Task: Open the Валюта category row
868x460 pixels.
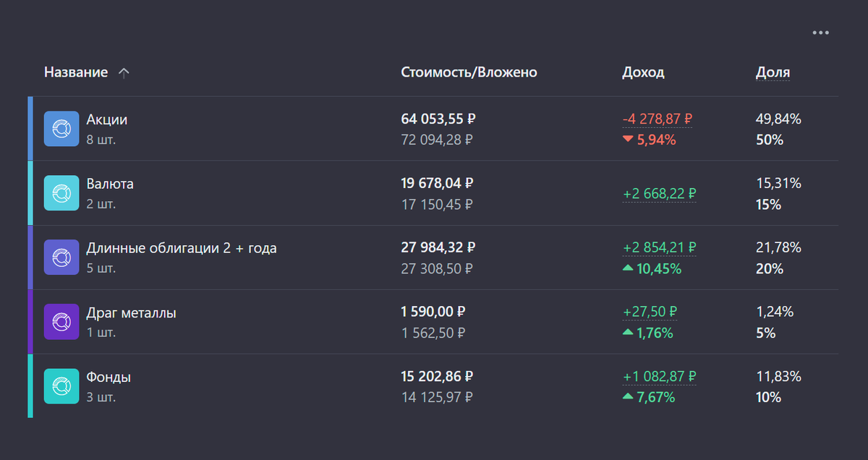Action: (x=110, y=184)
